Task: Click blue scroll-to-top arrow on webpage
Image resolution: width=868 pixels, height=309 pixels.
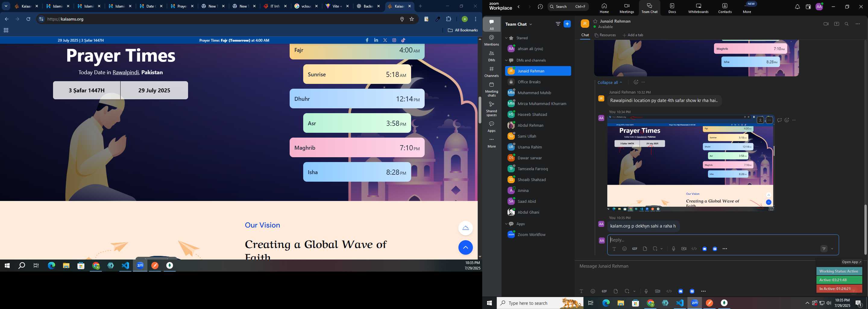Action: point(465,248)
